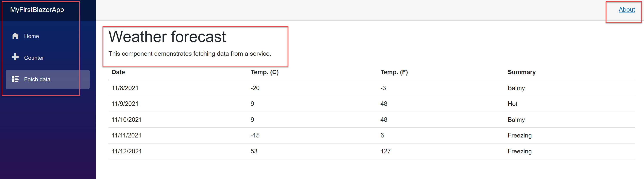This screenshot has width=644, height=179.
Task: Select the Fetch data nav item
Action: point(37,79)
